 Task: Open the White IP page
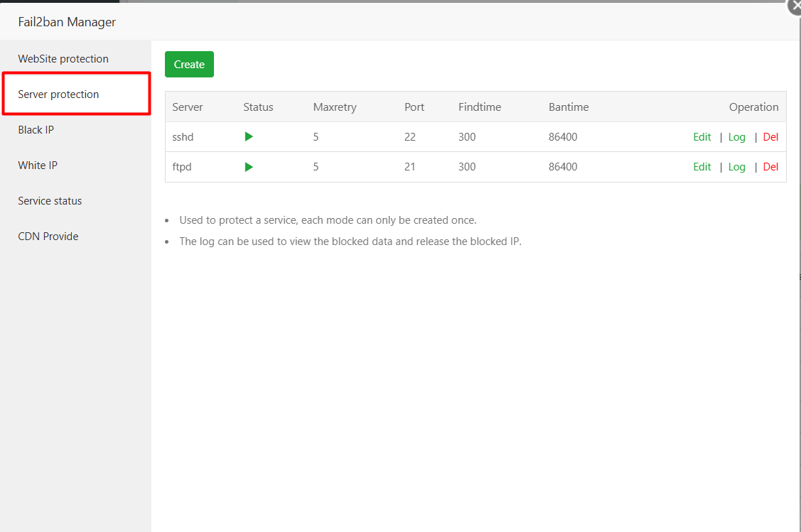tap(38, 165)
